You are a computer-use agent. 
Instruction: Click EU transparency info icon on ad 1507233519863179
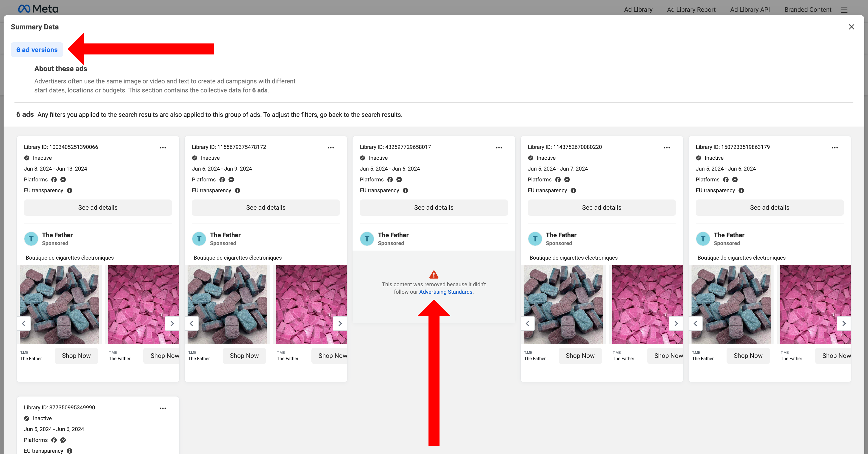pos(741,190)
